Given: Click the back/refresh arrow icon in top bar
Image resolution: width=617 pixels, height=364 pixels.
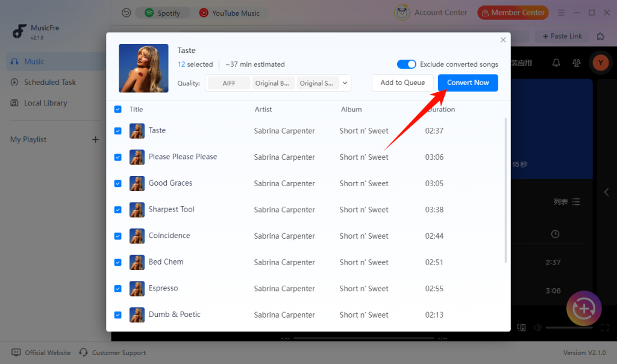Looking at the screenshot, I should [127, 13].
